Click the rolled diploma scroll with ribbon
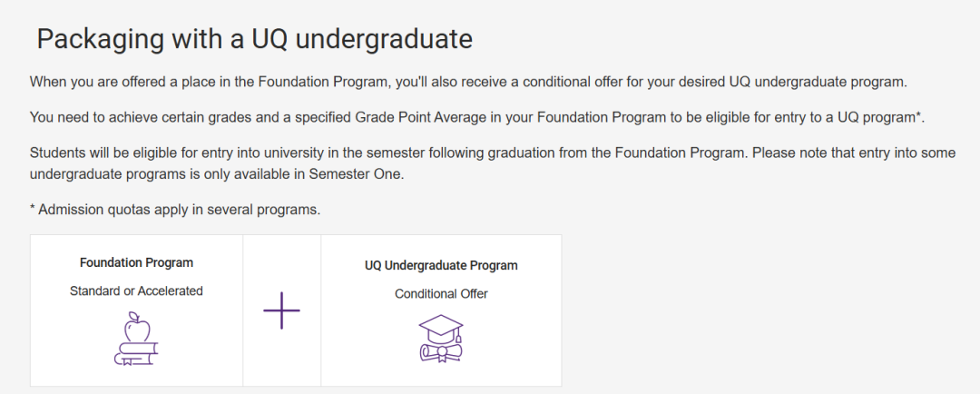Viewport: 980px width, 394px height. (x=439, y=352)
